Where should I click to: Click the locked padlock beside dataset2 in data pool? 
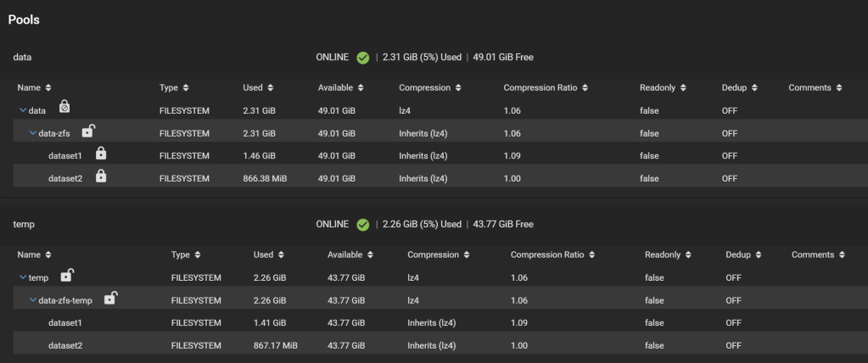101,176
